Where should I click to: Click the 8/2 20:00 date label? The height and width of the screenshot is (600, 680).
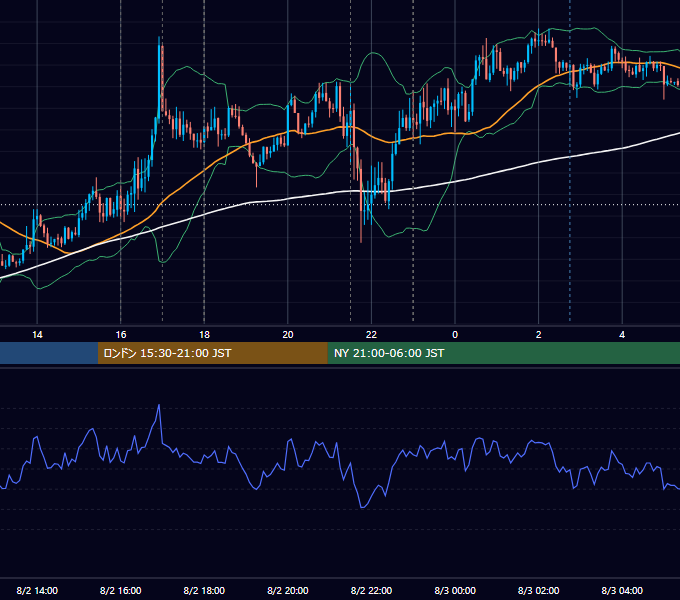(288, 590)
